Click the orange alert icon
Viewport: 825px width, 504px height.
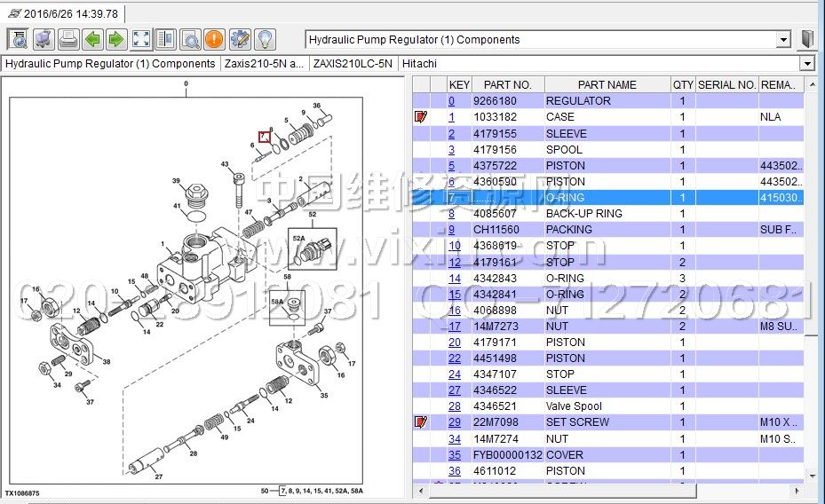tap(214, 39)
